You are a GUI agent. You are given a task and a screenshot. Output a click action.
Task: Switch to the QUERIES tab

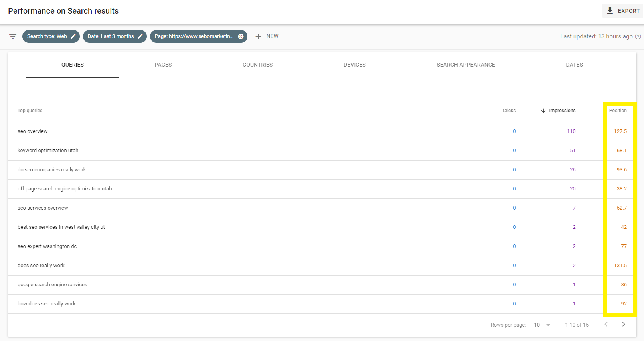tap(73, 65)
